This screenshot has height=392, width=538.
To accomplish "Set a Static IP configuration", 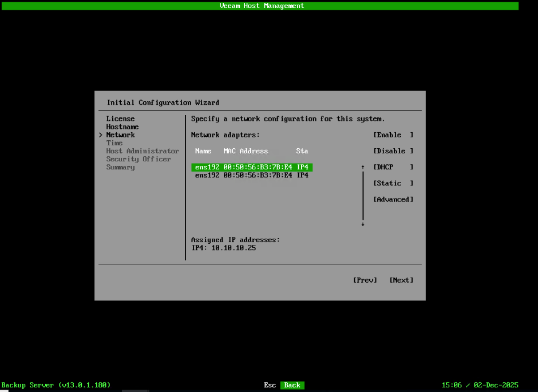I will point(393,183).
